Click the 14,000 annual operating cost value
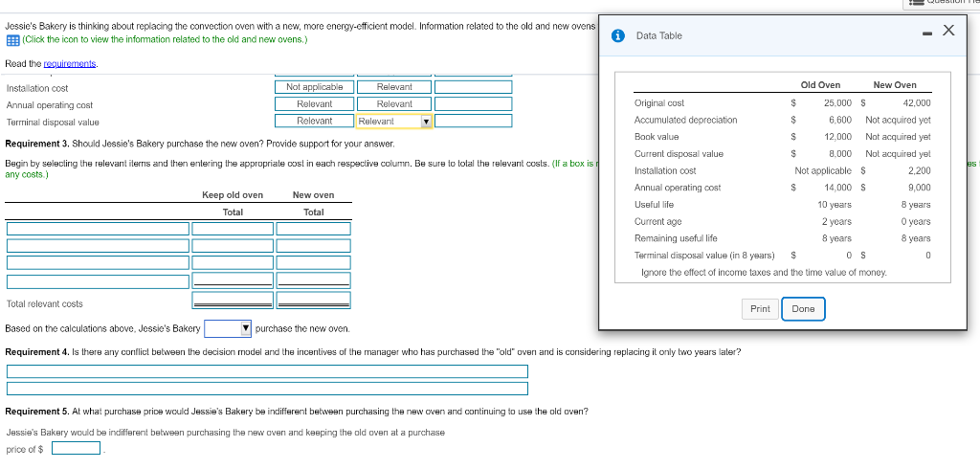Viewport: 980px width, 469px height. (838, 188)
